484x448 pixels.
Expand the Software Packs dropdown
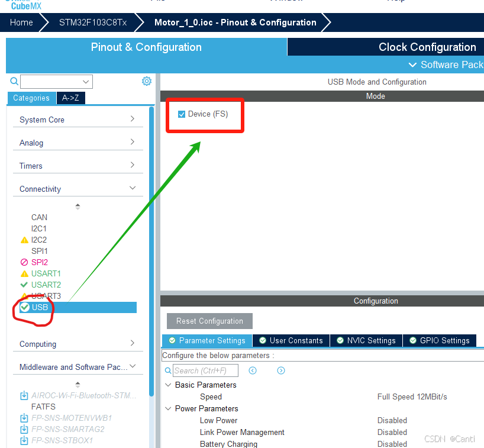click(x=446, y=65)
